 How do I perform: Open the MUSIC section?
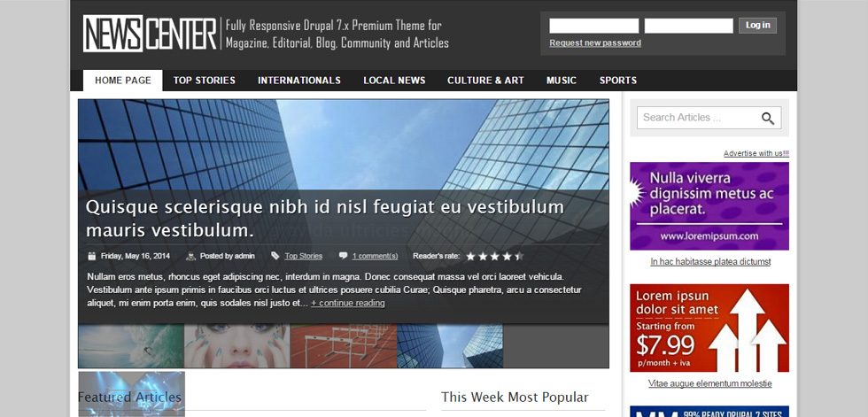(562, 81)
